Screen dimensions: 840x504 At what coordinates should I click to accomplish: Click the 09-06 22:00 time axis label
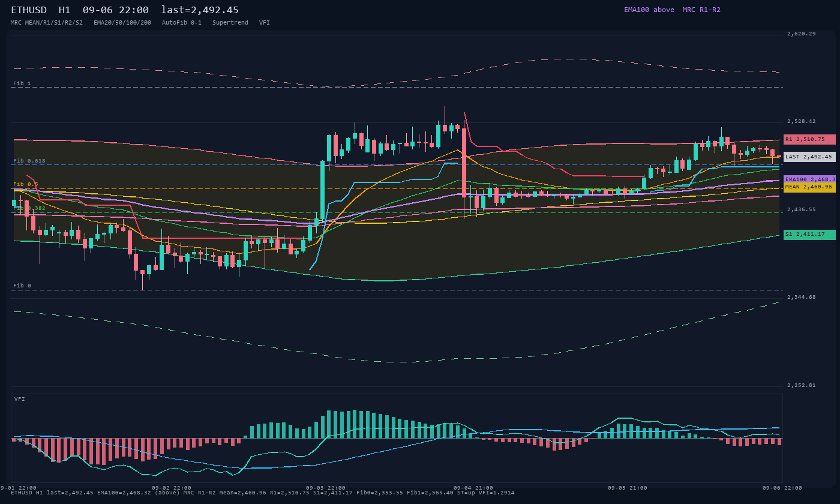[782, 488]
